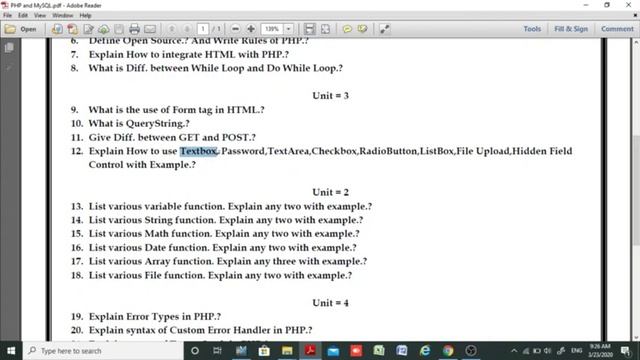The image size is (640, 360).
Task: Click the Edit/Sign document toolbar icon
Action: coord(88,29)
